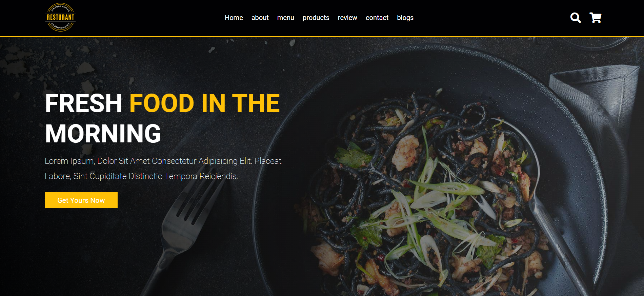The width and height of the screenshot is (644, 296).
Task: Open the search magnifier icon
Action: coord(576,18)
